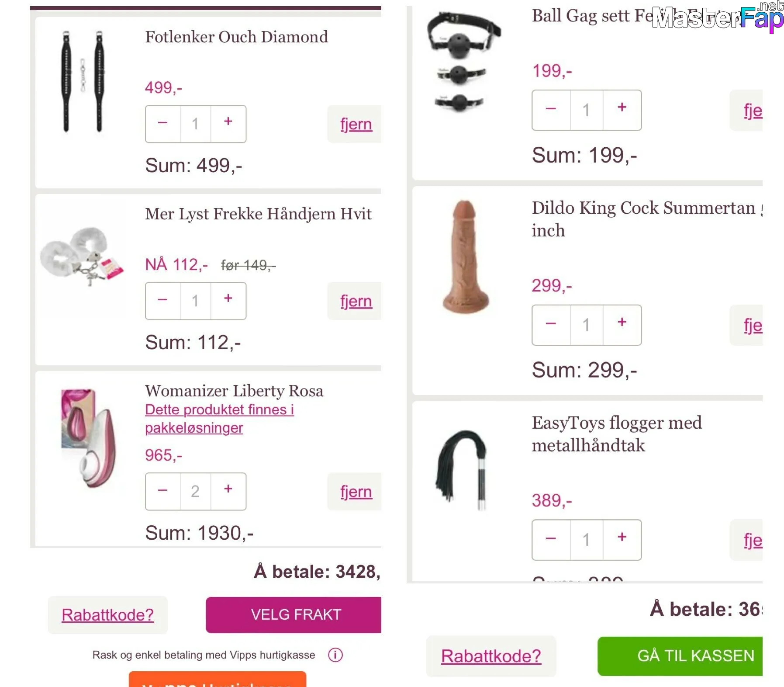Click the green GÅ TIL KASSEN button
This screenshot has width=784, height=687.
click(x=680, y=656)
